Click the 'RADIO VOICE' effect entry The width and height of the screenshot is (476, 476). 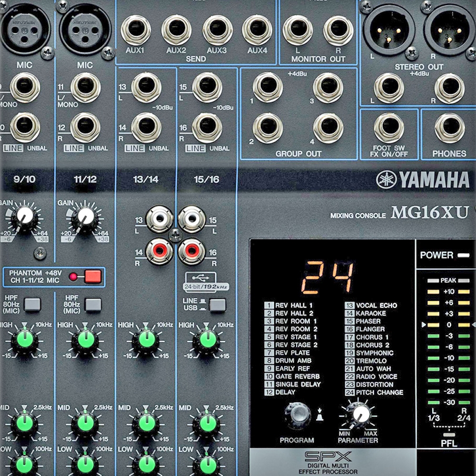point(371,377)
